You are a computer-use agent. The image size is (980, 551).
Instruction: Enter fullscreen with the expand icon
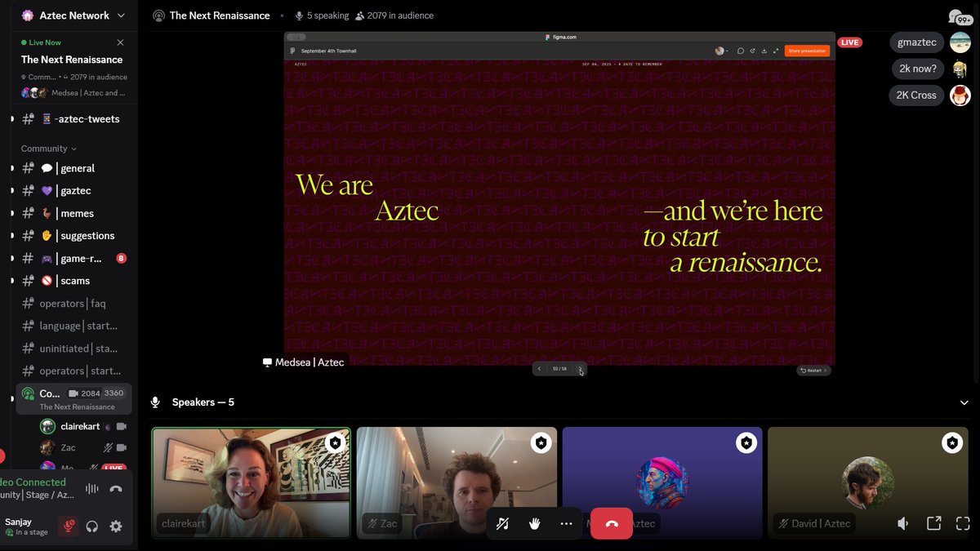point(963,522)
